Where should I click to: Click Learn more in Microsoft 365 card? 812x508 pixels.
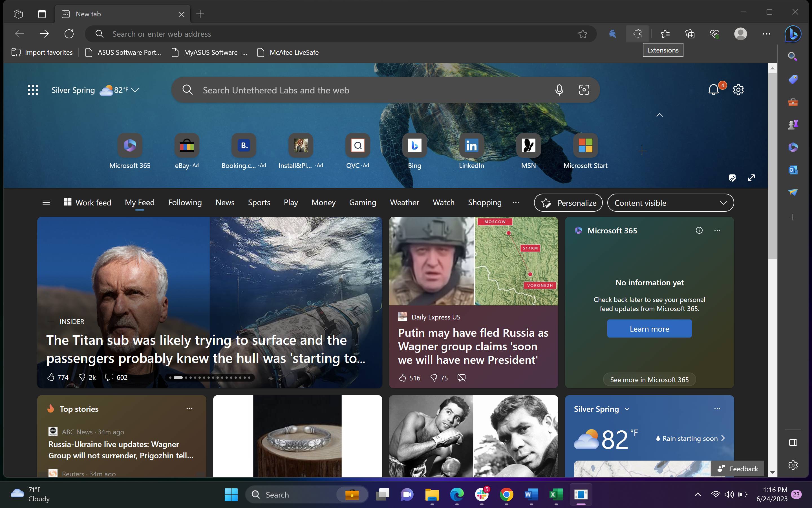pyautogui.click(x=649, y=329)
